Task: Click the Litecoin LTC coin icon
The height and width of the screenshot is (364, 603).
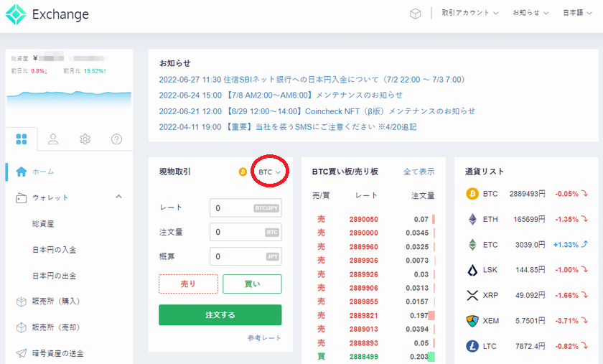Action: pos(472,346)
